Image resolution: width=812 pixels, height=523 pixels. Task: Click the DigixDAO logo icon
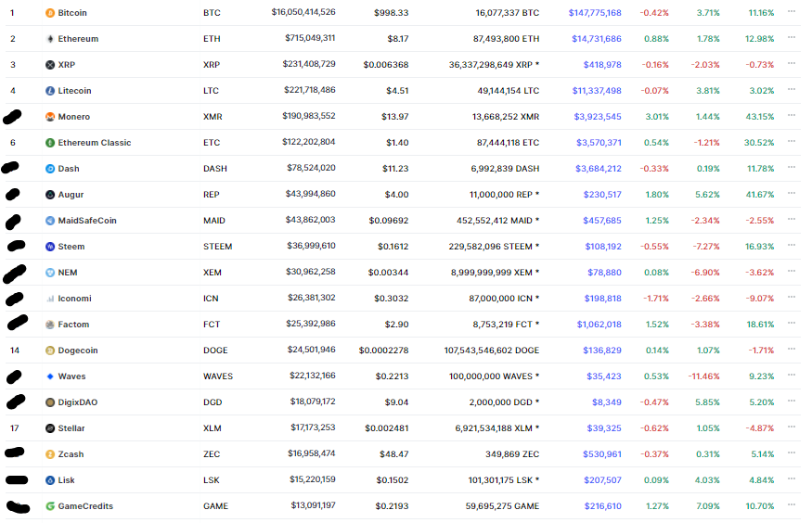pos(50,402)
